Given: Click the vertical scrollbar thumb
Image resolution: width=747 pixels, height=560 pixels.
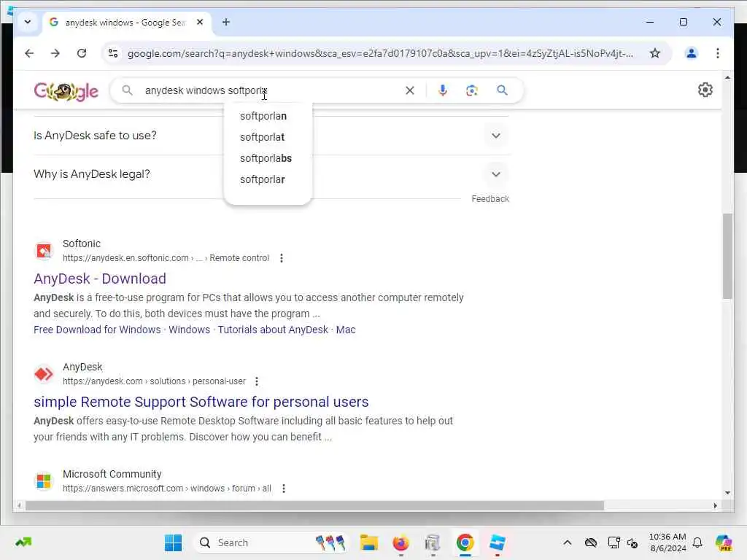Looking at the screenshot, I should 727,256.
